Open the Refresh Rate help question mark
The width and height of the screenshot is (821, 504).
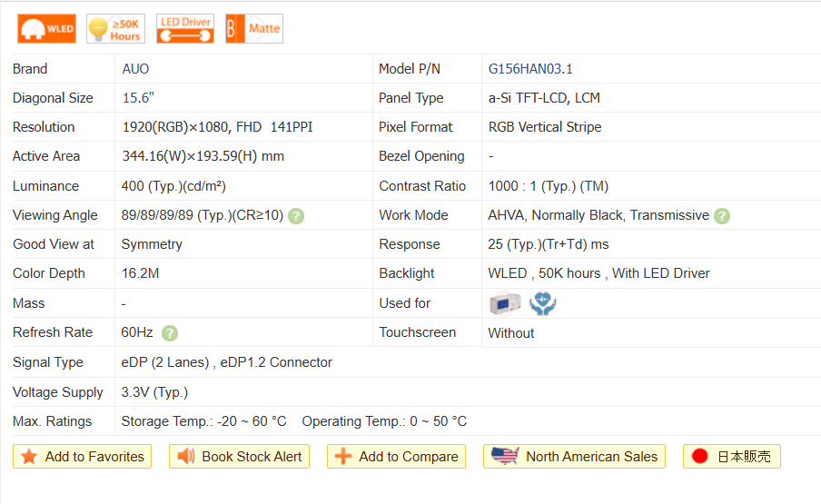(x=170, y=333)
